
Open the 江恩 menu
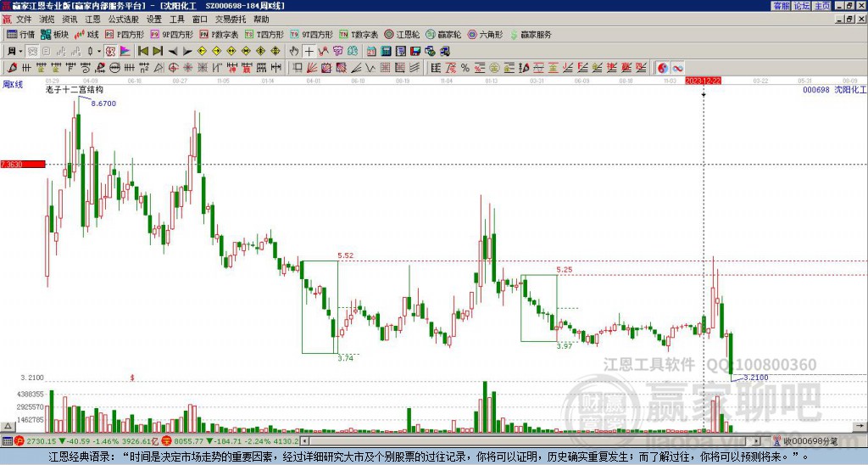tap(92, 20)
